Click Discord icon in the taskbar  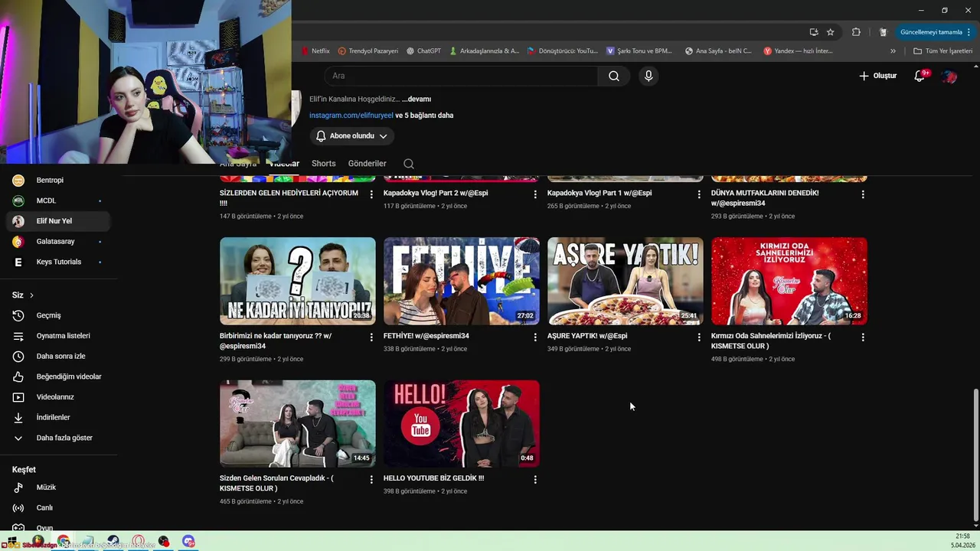tap(188, 542)
